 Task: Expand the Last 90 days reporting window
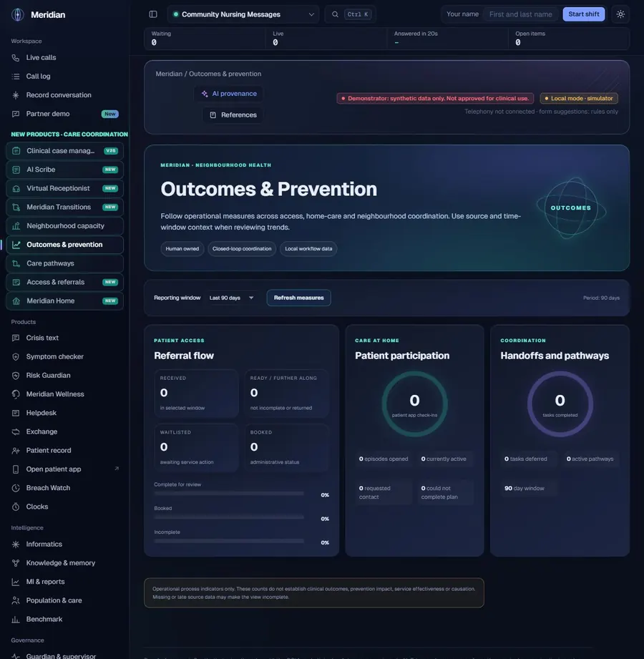[x=232, y=298]
